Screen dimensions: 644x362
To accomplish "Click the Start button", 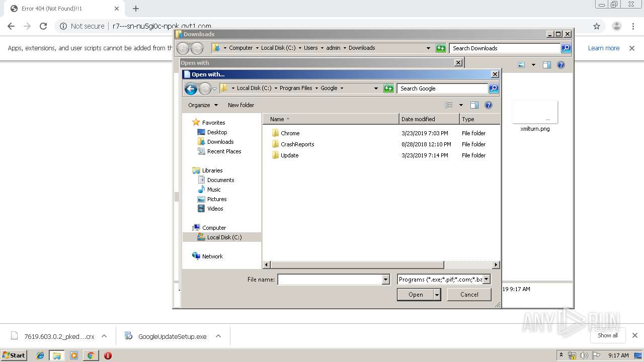I will point(14,355).
